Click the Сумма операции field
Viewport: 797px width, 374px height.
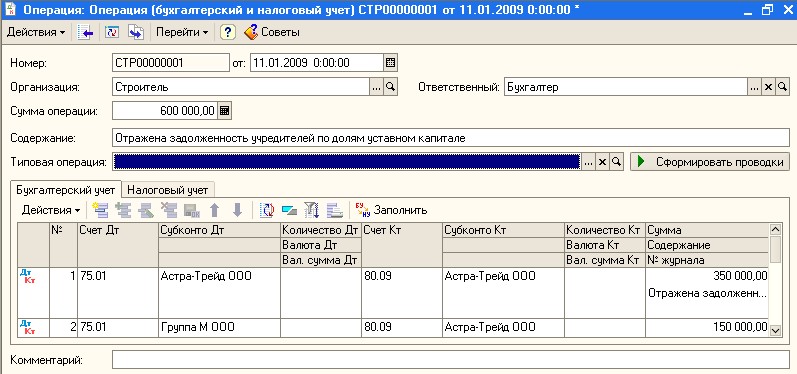(165, 111)
